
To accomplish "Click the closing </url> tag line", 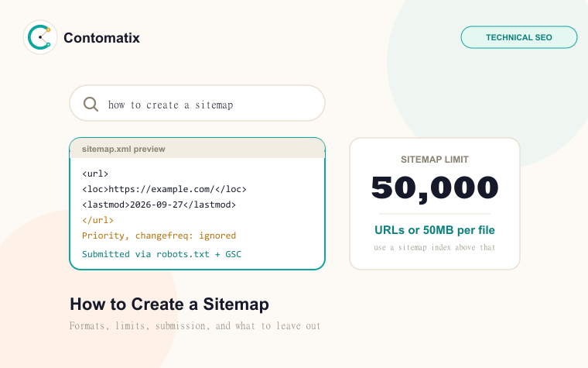I will tap(98, 220).
